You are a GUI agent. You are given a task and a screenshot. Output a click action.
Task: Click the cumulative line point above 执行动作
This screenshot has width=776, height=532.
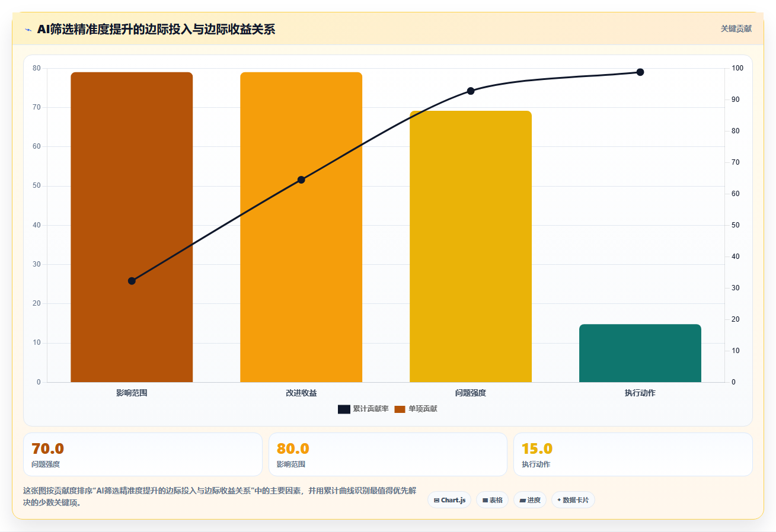coord(640,72)
